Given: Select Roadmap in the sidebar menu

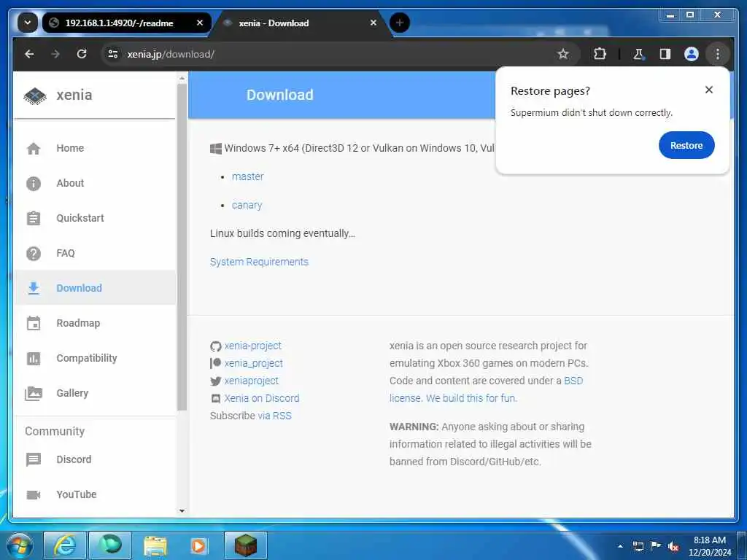Looking at the screenshot, I should (x=96, y=323).
